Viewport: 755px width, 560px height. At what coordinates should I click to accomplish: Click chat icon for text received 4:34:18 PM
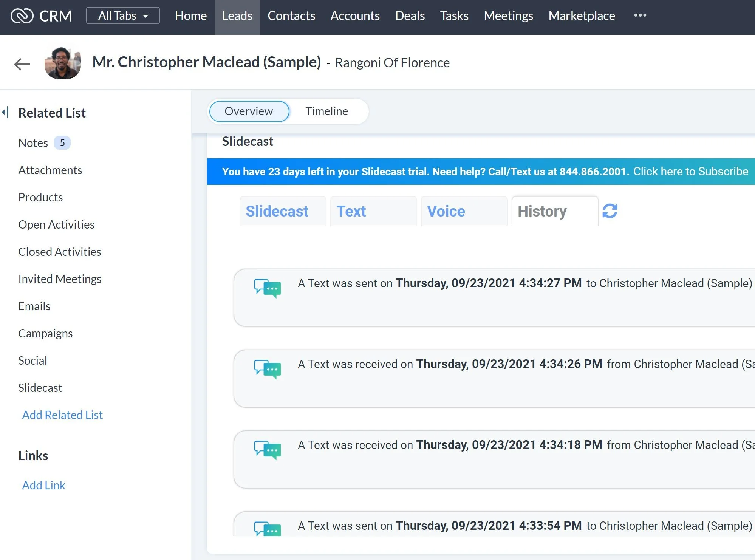268,450
